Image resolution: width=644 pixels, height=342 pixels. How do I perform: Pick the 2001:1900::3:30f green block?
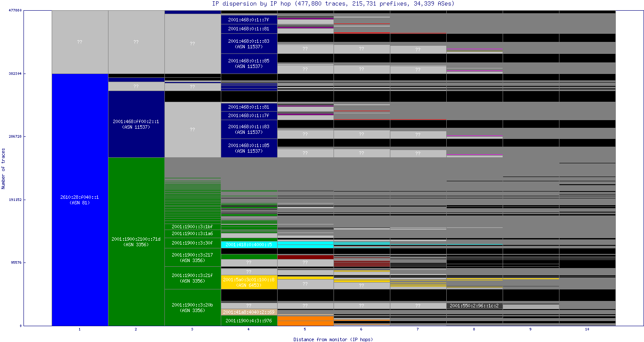pos(193,243)
